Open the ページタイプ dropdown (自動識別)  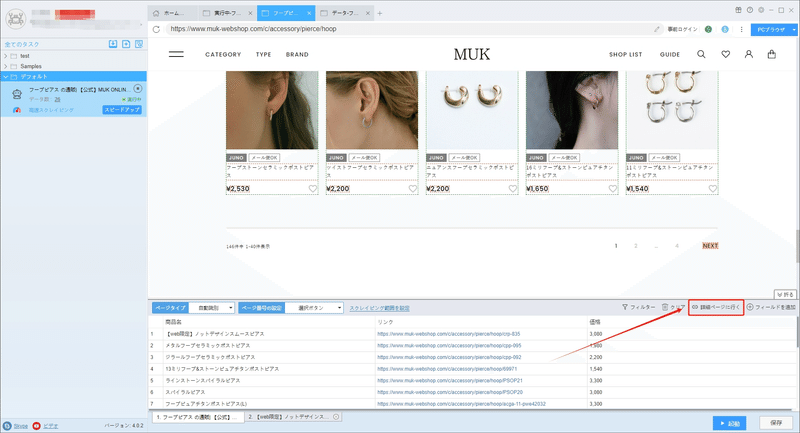coord(212,308)
